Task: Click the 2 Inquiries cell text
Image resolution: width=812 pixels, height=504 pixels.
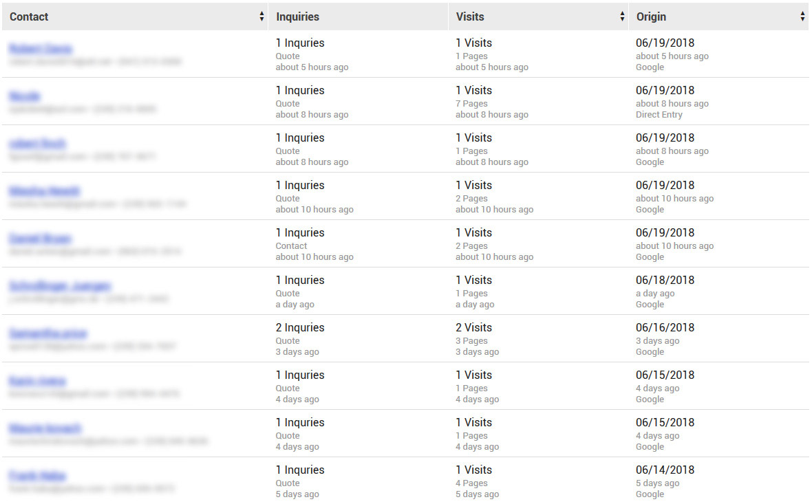Action: click(300, 327)
